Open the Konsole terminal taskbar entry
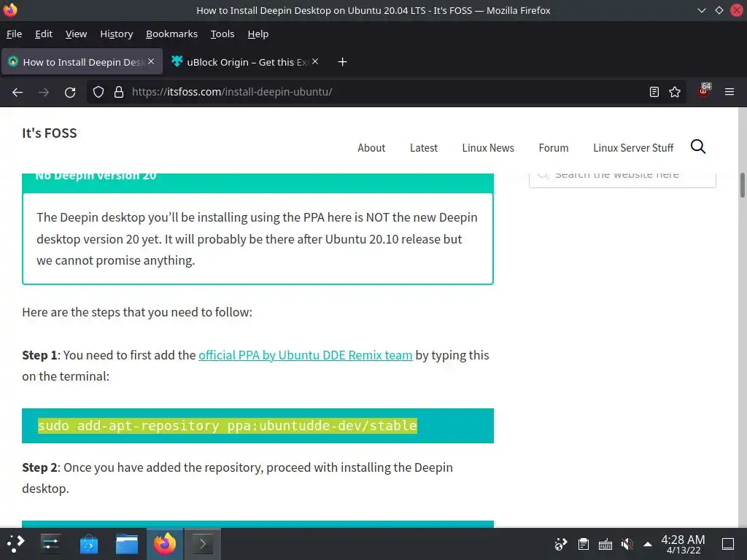The width and height of the screenshot is (747, 560). click(203, 543)
